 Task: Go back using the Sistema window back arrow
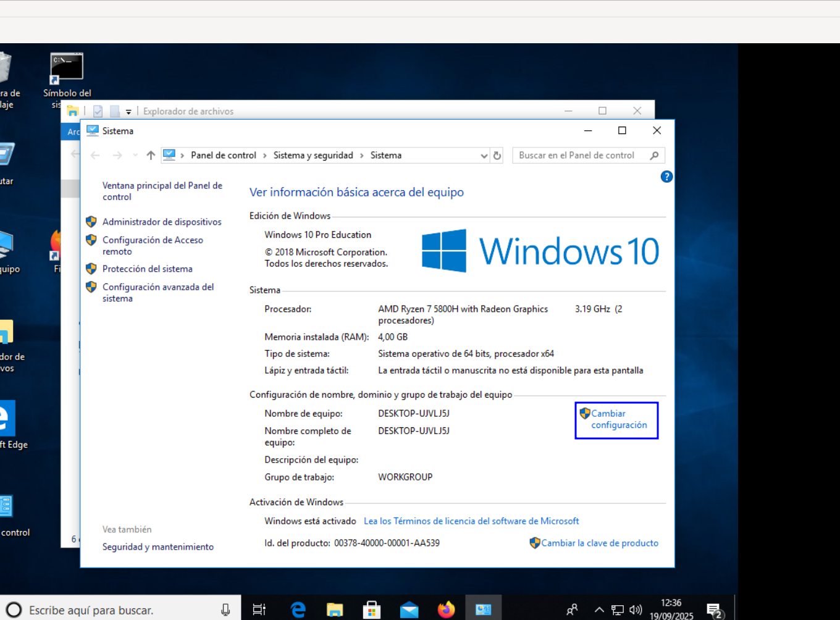[95, 156]
